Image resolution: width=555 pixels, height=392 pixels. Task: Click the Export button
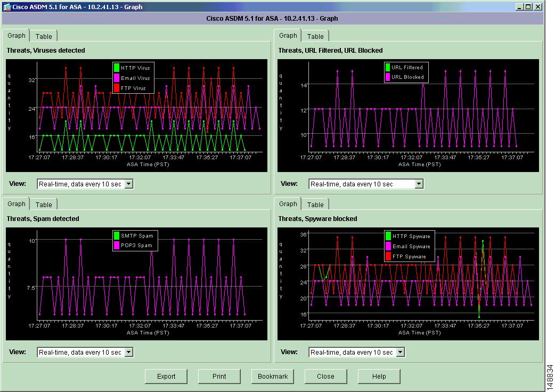tap(166, 377)
